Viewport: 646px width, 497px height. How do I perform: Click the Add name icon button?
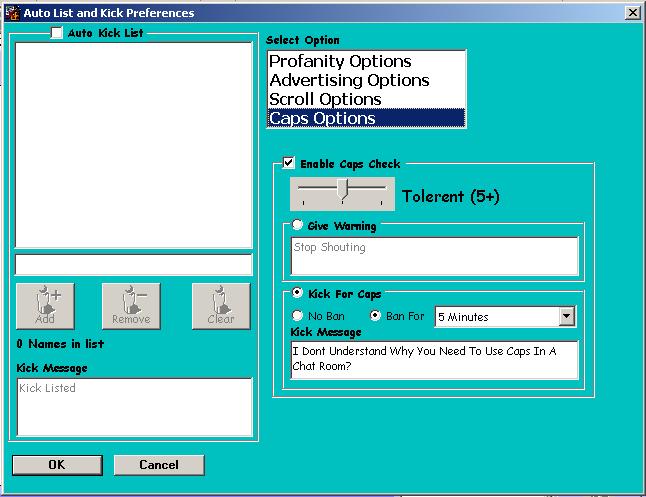pos(45,305)
